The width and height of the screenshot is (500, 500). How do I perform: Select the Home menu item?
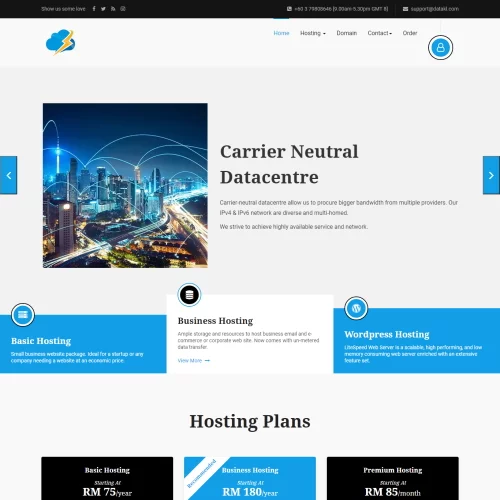281,33
